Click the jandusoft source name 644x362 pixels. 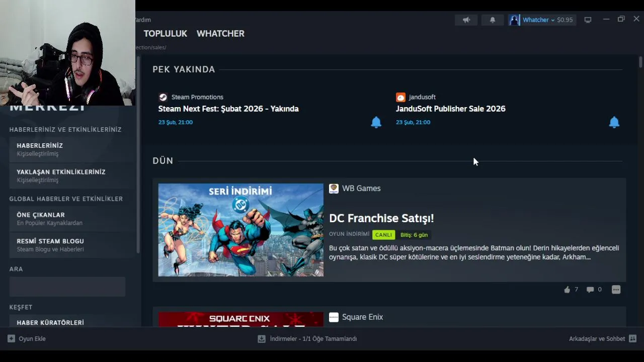tap(422, 97)
